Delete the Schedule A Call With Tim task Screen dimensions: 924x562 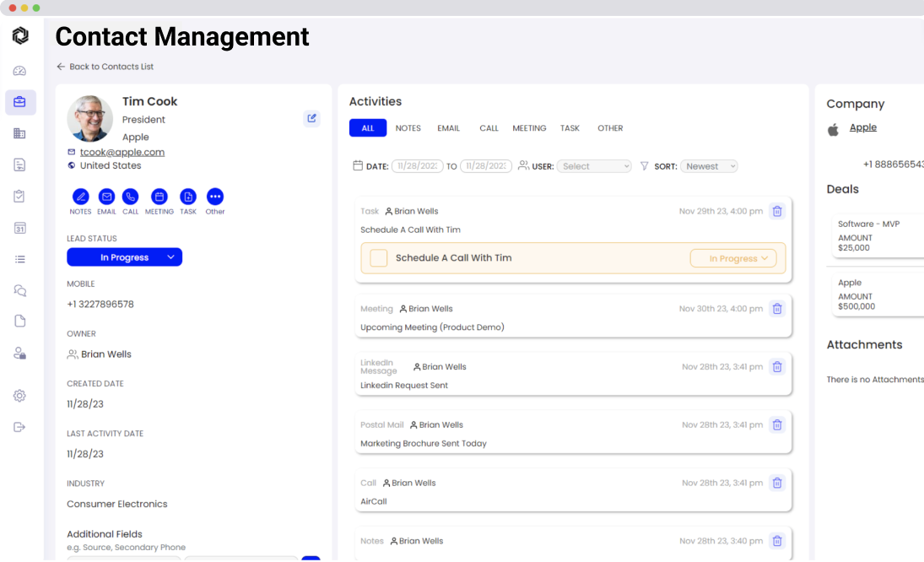point(777,211)
